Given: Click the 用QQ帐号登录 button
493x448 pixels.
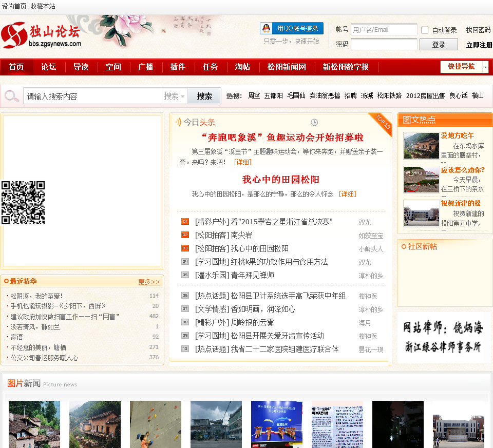Looking at the screenshot, I should click(x=292, y=28).
